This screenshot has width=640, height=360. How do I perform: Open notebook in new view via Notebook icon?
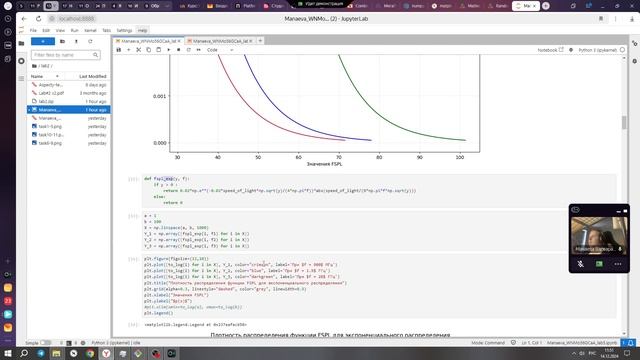pos(550,50)
